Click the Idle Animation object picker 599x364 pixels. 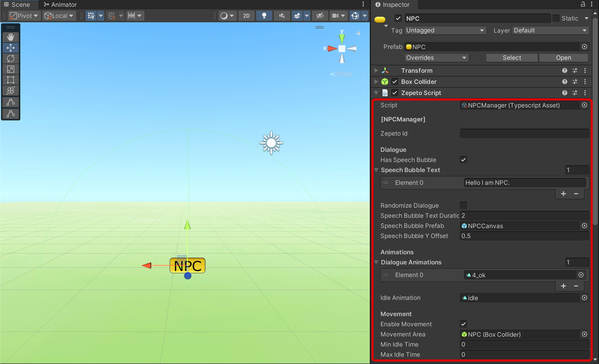click(584, 298)
